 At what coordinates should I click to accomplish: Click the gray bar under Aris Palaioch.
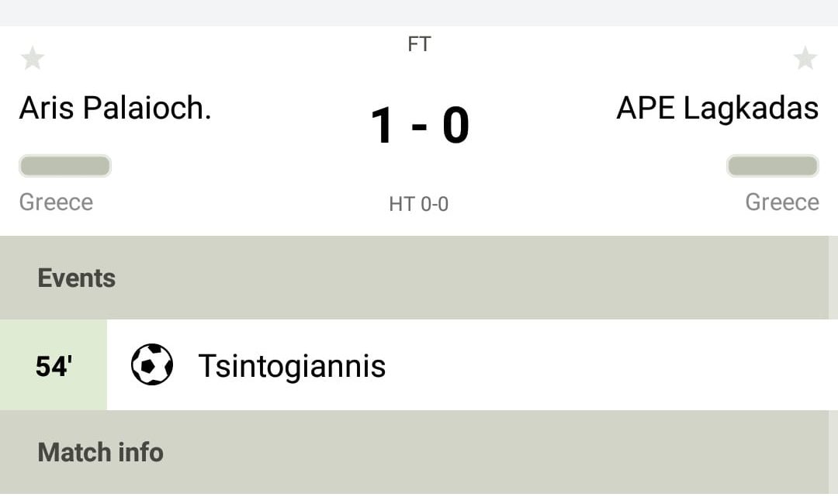tap(65, 166)
